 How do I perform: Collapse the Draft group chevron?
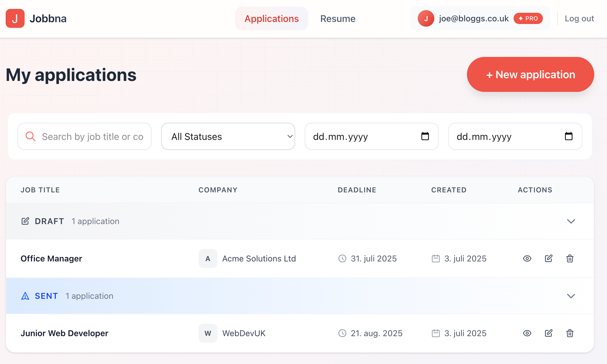point(571,221)
